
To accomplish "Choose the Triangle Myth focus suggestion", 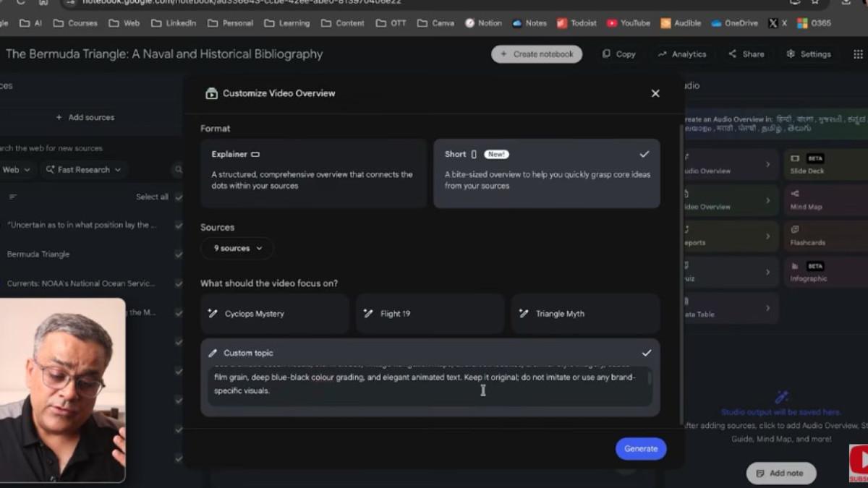I will (x=585, y=314).
